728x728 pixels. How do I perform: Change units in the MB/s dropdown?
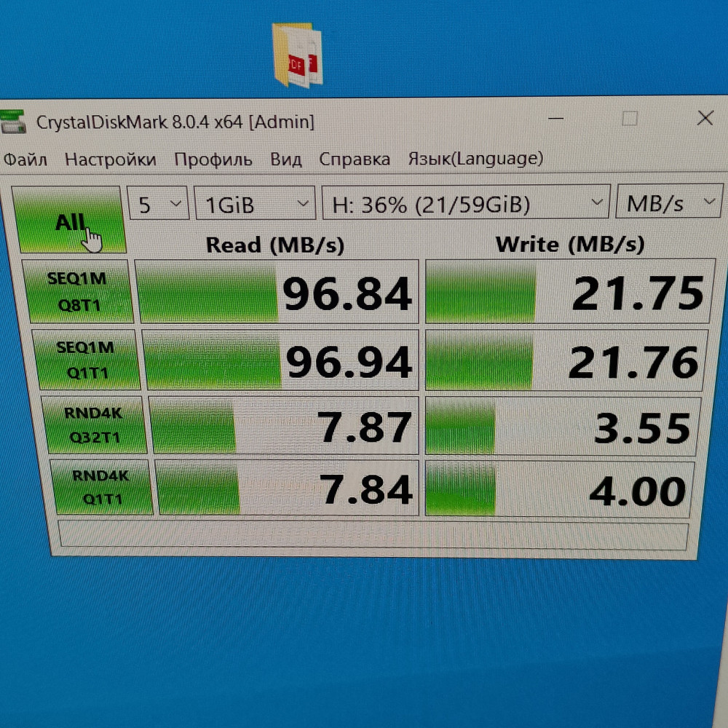click(x=668, y=202)
